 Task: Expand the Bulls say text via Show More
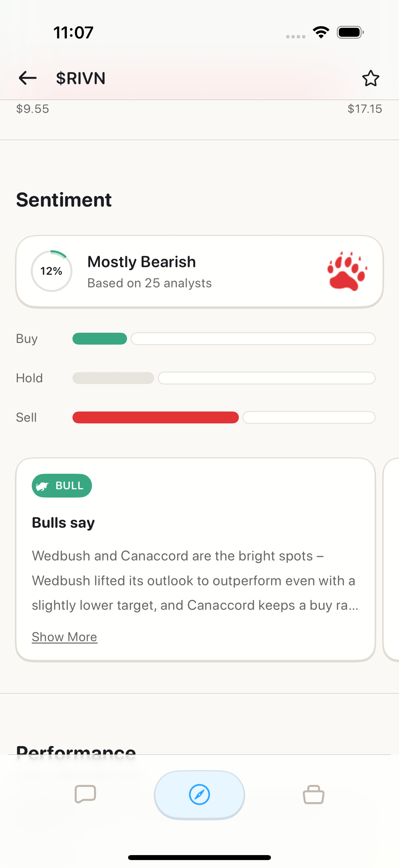64,637
